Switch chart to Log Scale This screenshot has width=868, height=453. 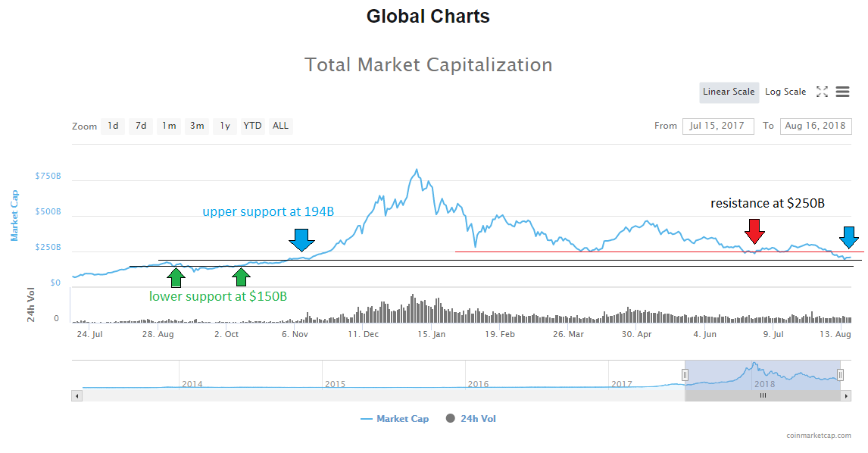pyautogui.click(x=785, y=92)
